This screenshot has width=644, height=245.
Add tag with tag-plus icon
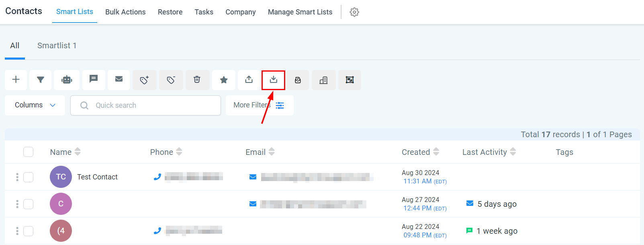(145, 80)
